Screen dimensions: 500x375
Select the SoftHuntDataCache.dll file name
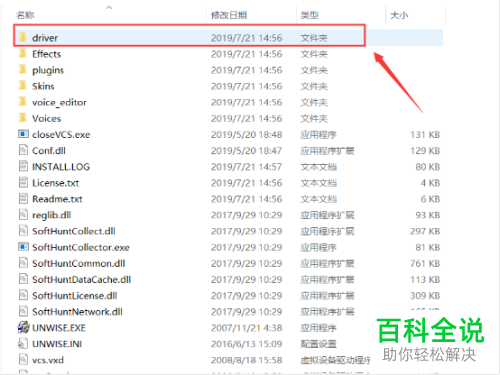tap(82, 280)
